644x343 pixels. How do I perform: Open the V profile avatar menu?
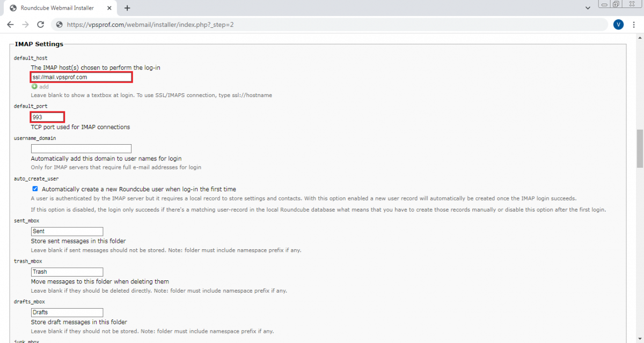click(618, 24)
